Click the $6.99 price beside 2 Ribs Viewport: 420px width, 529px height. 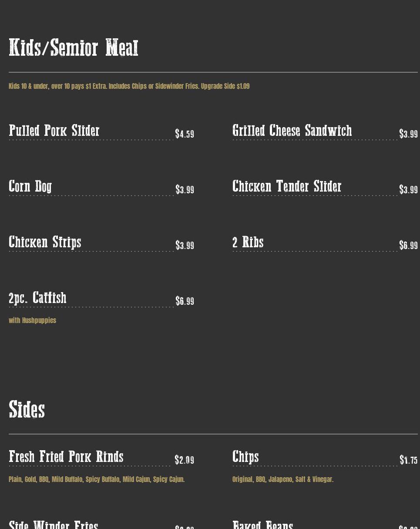[x=408, y=246]
